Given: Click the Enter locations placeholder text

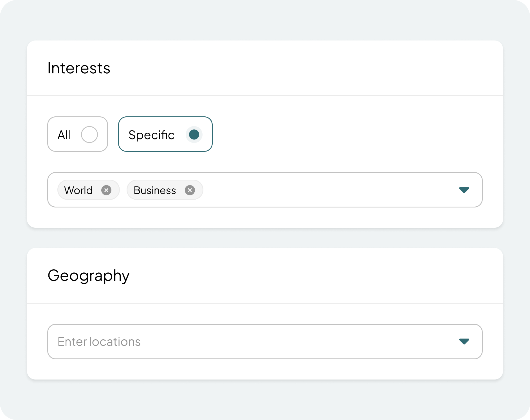Looking at the screenshot, I should pyautogui.click(x=99, y=342).
